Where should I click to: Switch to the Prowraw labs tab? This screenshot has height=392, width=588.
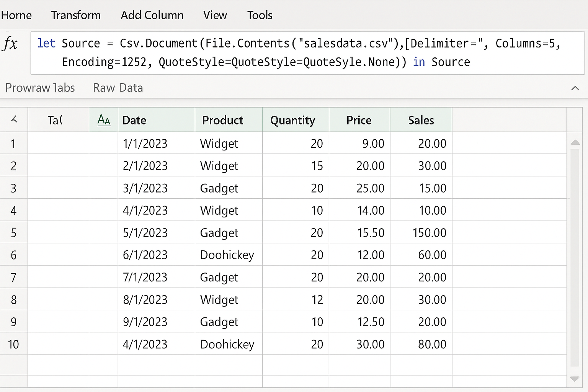(40, 88)
